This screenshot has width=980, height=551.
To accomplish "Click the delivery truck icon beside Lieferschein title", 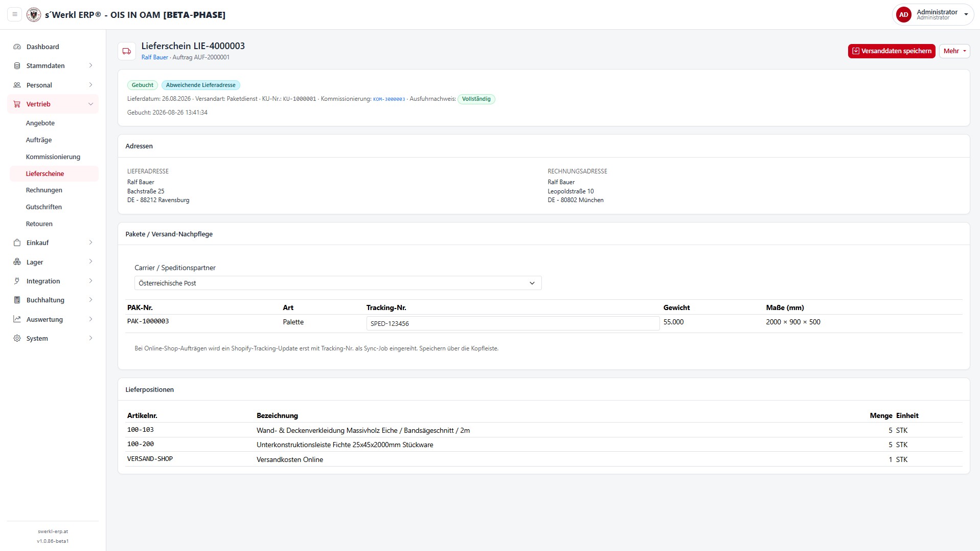I will (127, 51).
